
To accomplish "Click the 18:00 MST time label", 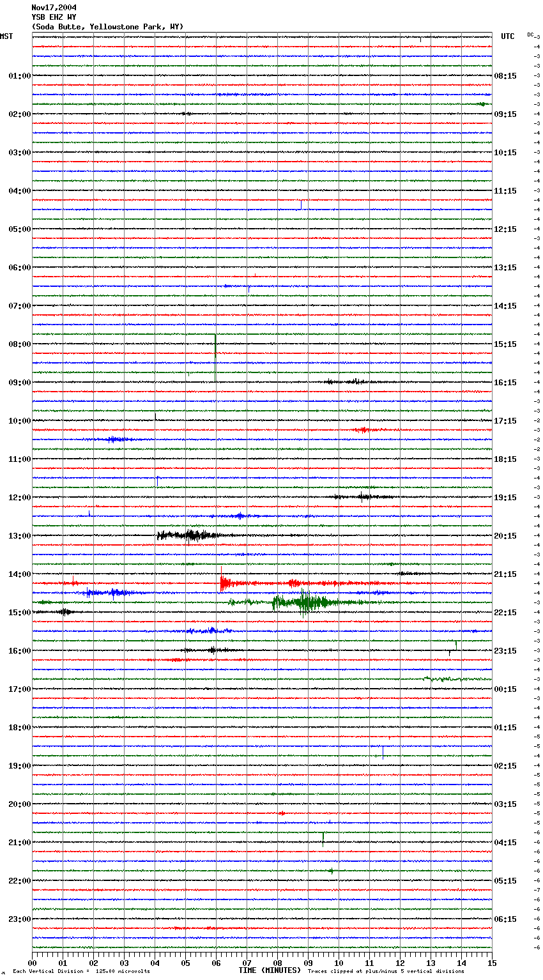I will coord(19,728).
